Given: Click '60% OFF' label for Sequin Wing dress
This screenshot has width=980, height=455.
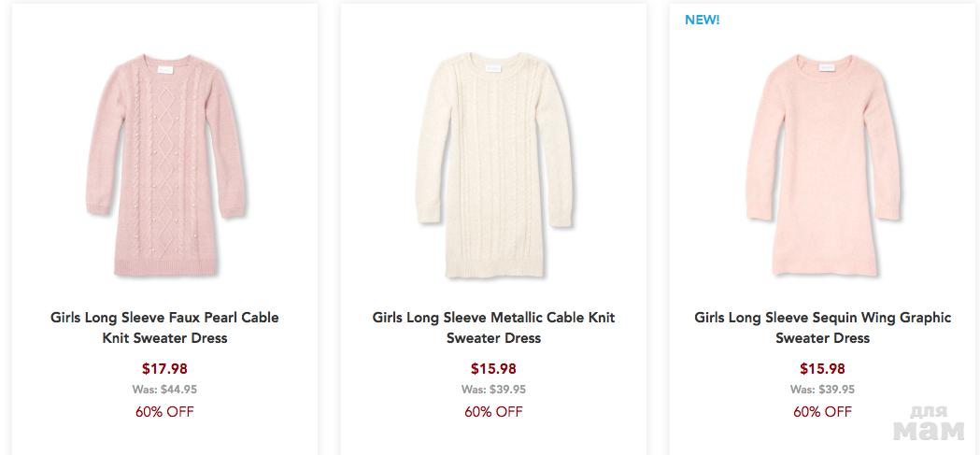Looking at the screenshot, I should (x=822, y=411).
